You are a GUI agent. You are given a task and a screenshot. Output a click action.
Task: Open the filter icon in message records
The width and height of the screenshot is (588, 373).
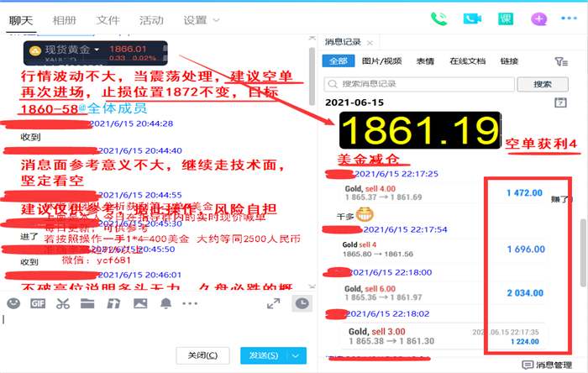click(x=560, y=61)
